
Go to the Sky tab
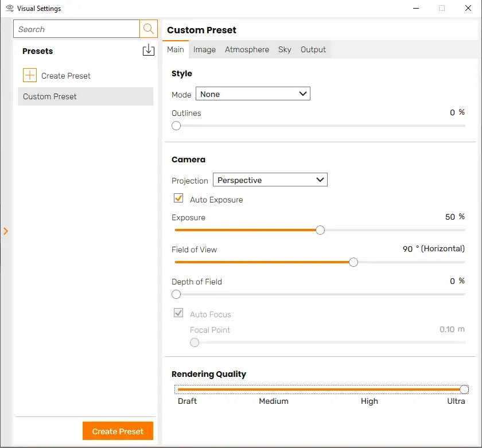point(285,49)
